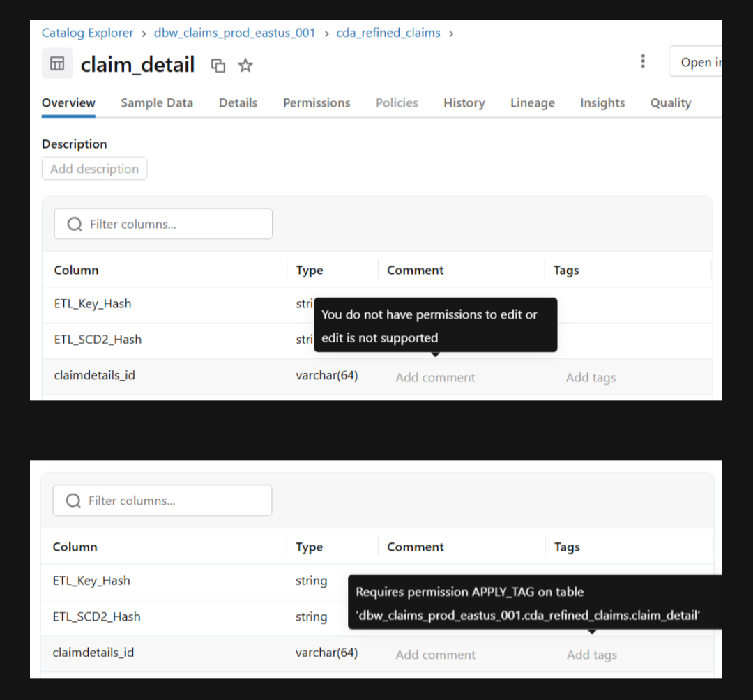Click string type of lower ETL_Key_Hash row

point(311,581)
